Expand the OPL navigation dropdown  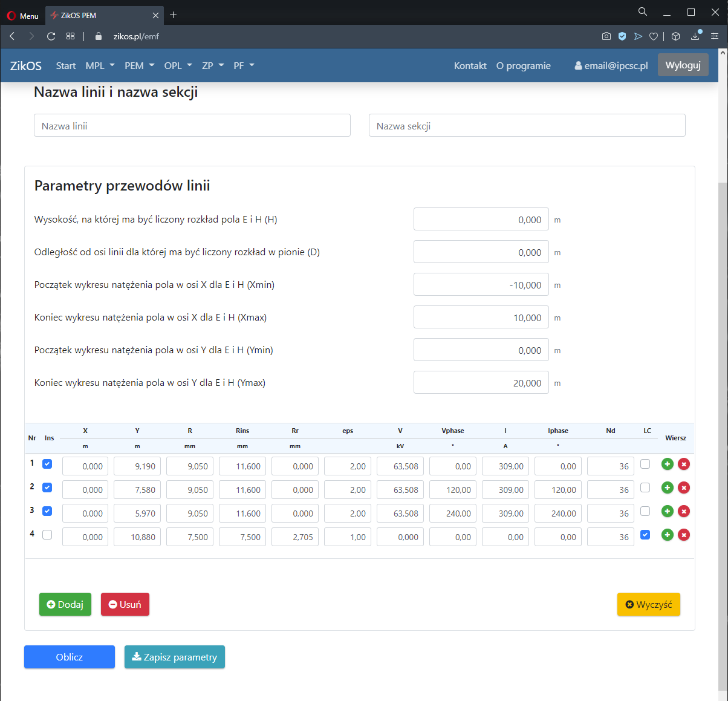178,65
